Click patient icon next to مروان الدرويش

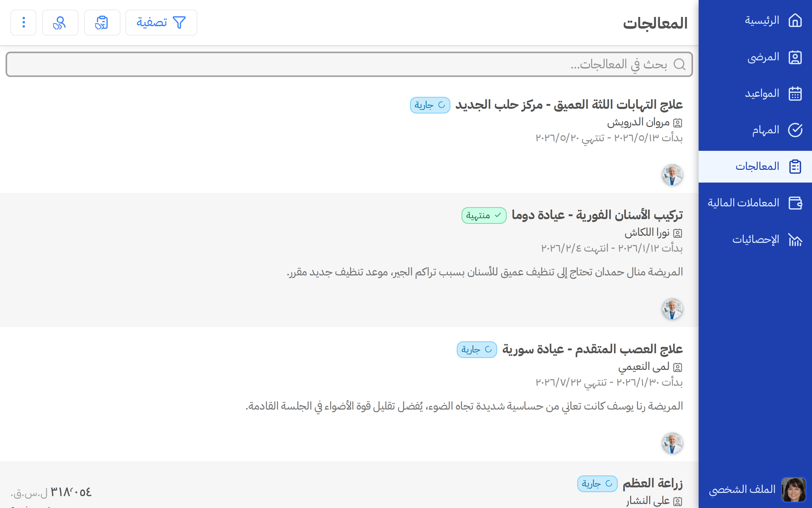[x=677, y=123]
